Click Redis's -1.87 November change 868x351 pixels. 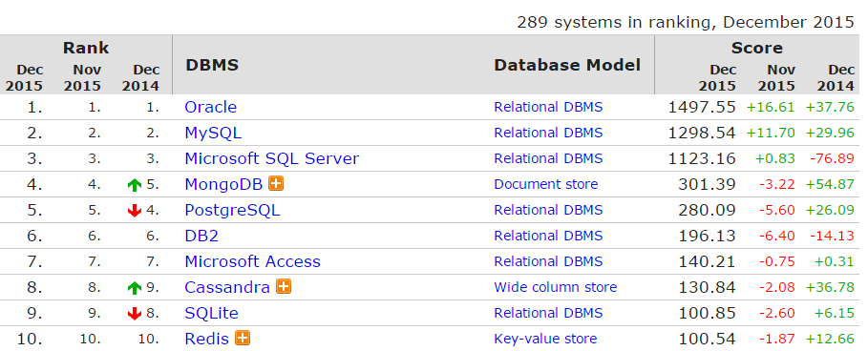tap(776, 339)
